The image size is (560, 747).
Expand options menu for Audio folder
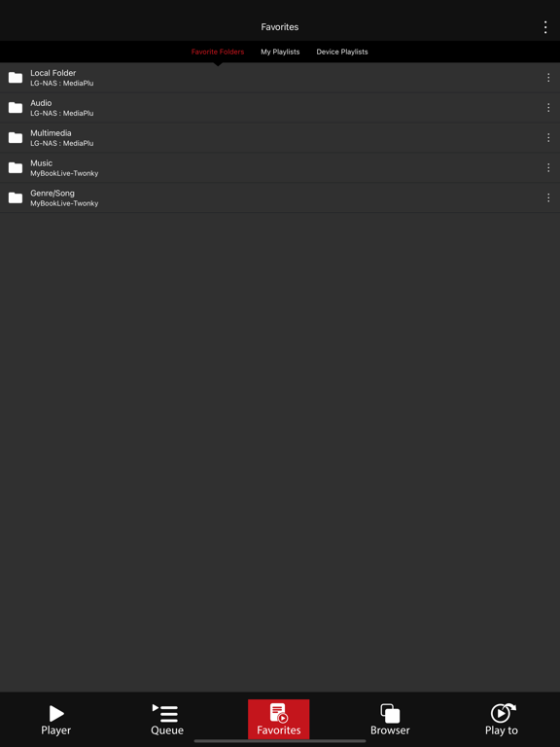(548, 108)
